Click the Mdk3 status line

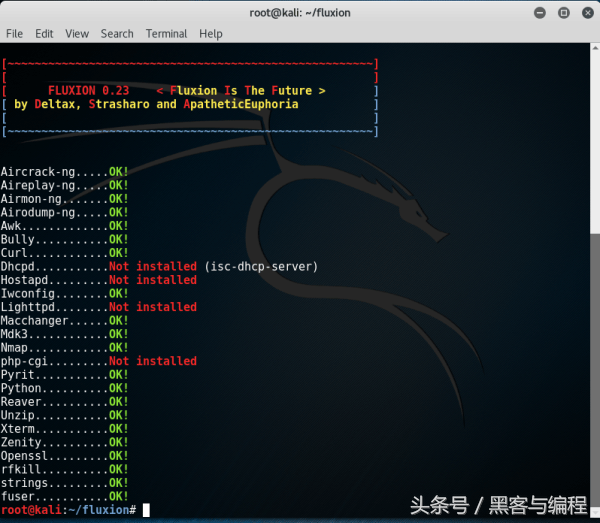point(64,334)
